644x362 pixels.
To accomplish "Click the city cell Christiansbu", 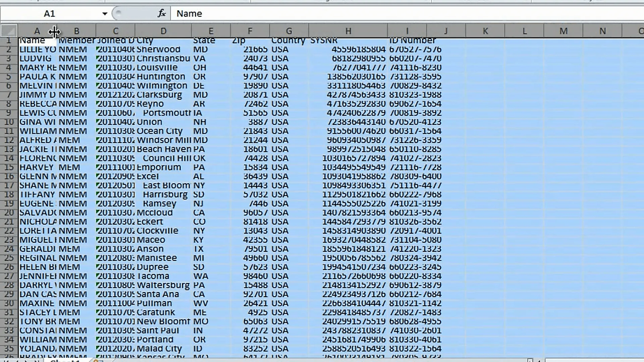I will (163, 59).
